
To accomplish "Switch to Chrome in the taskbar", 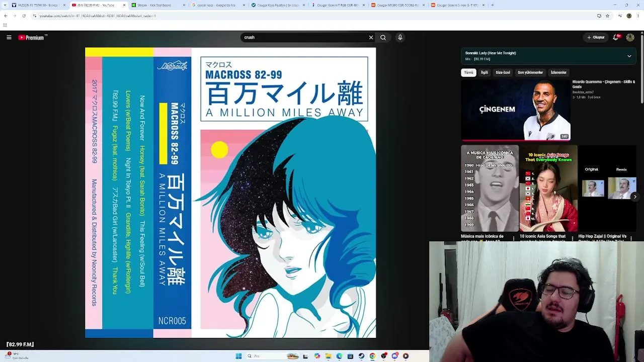I will (372, 356).
